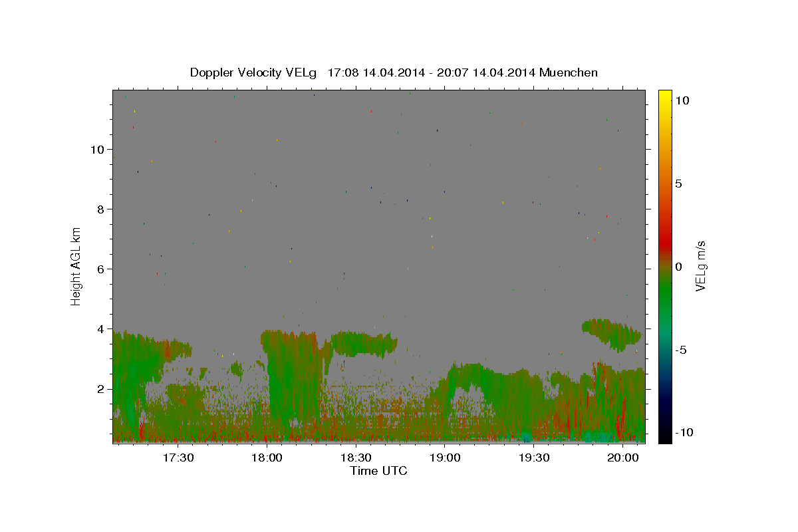Select the 18:30 time tick label
This screenshot has height=532, width=798.
pyautogui.click(x=356, y=458)
